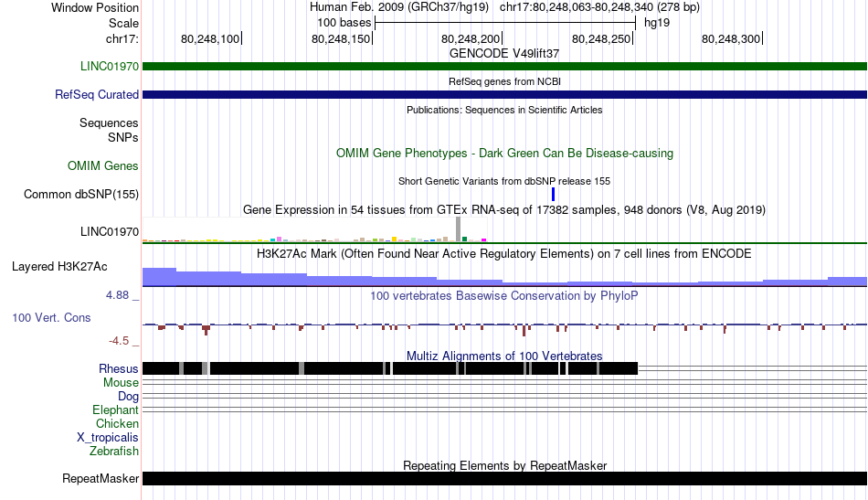
Task: Click the X_tropicalis alignment label
Action: tap(108, 438)
